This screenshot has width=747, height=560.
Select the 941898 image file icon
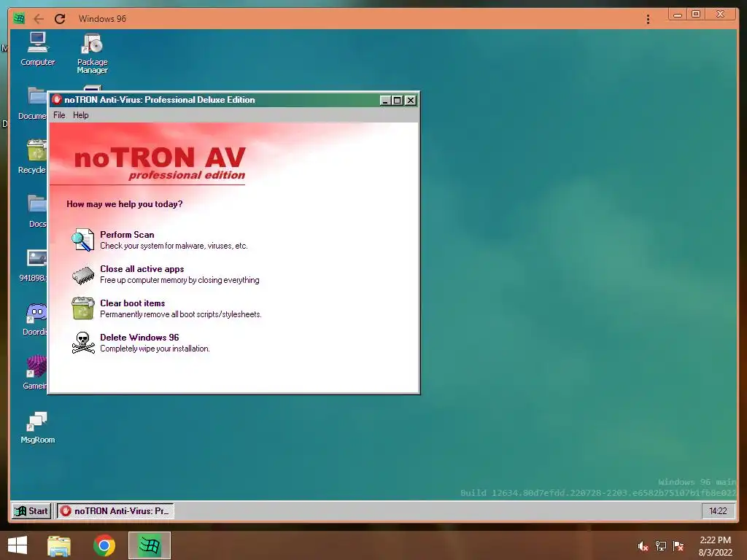(x=34, y=265)
